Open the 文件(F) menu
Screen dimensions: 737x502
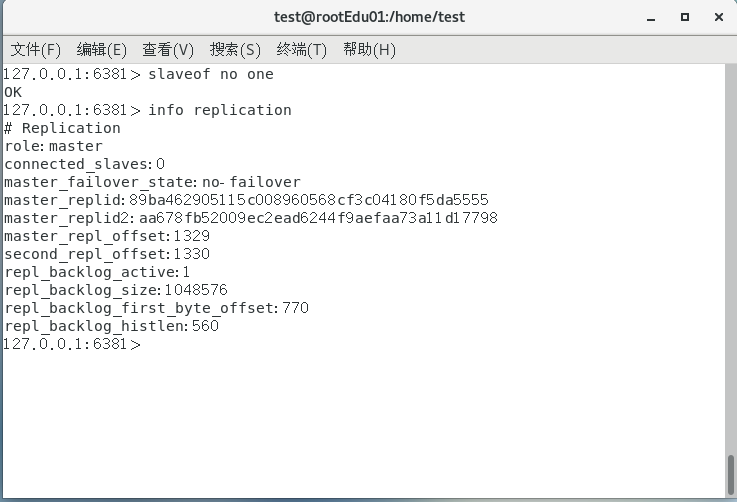point(35,49)
